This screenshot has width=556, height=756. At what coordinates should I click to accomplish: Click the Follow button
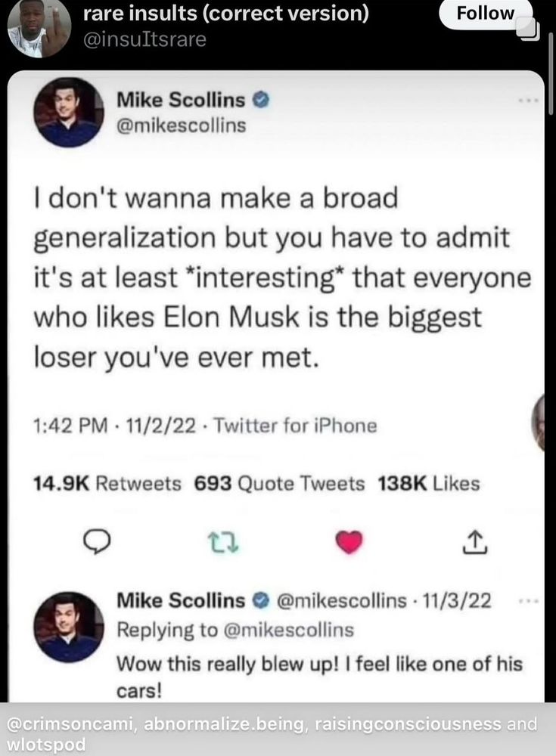[485, 13]
